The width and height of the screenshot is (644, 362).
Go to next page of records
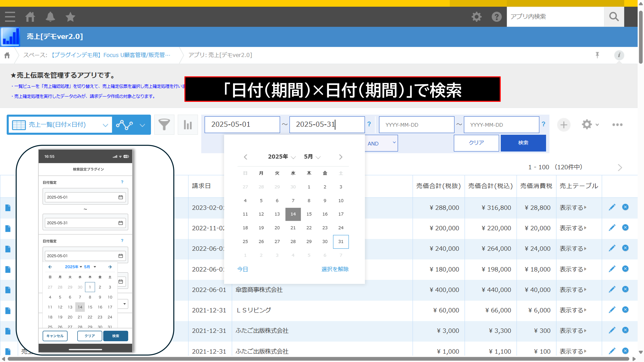click(620, 167)
